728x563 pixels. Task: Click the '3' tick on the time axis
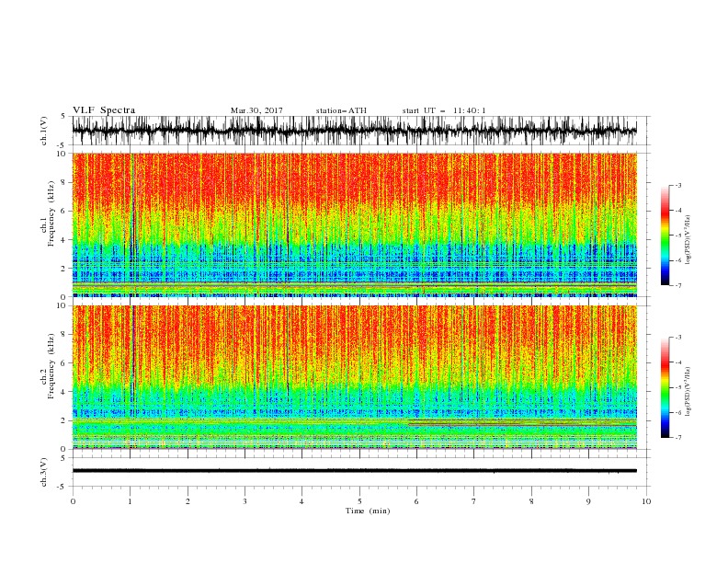coord(245,501)
